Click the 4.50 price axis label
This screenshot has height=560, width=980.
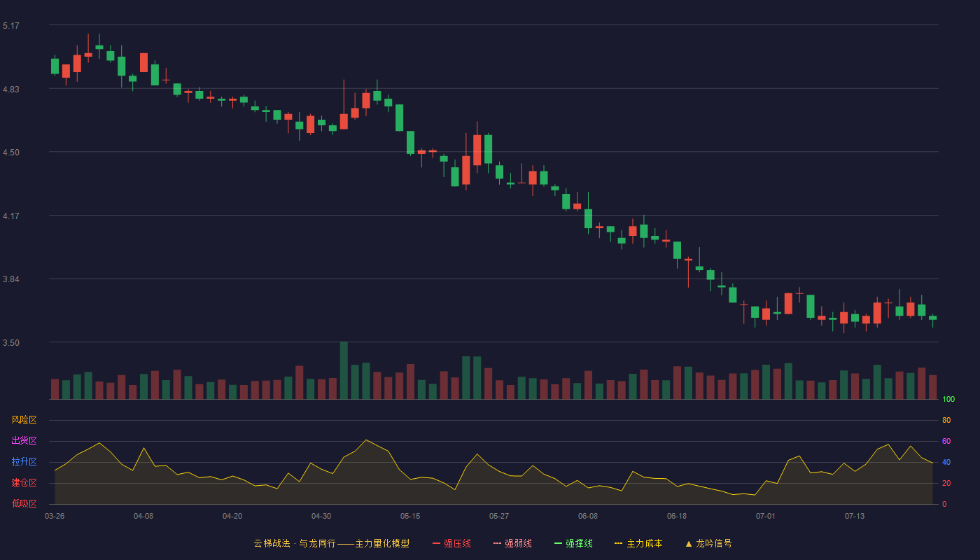pos(11,153)
